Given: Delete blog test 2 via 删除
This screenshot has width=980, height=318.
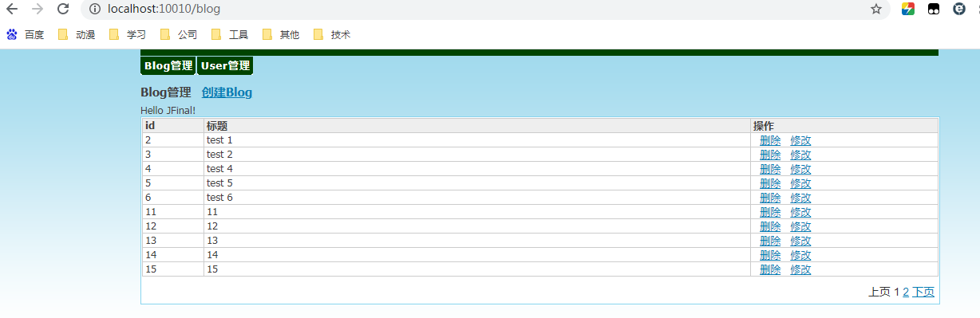Looking at the screenshot, I should (x=770, y=155).
